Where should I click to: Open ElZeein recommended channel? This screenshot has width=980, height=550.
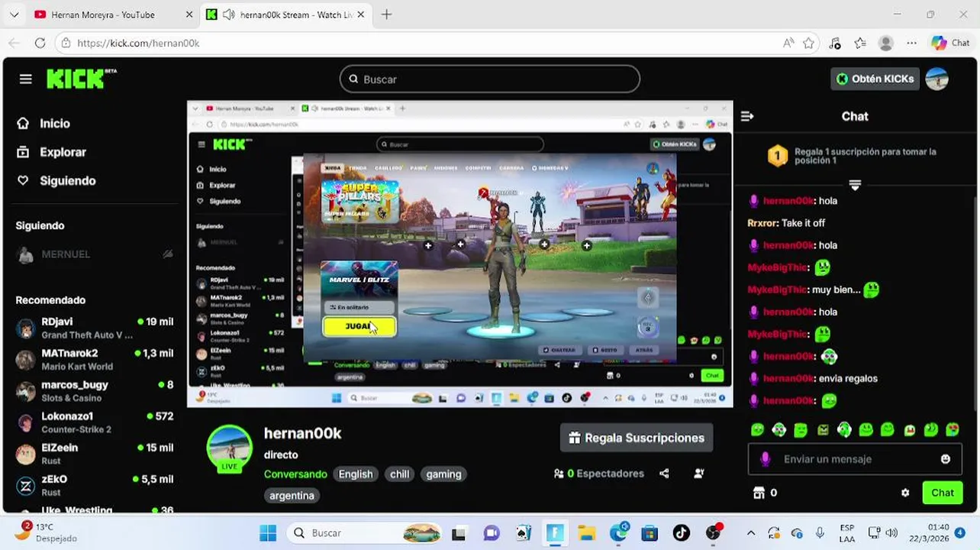(x=95, y=453)
